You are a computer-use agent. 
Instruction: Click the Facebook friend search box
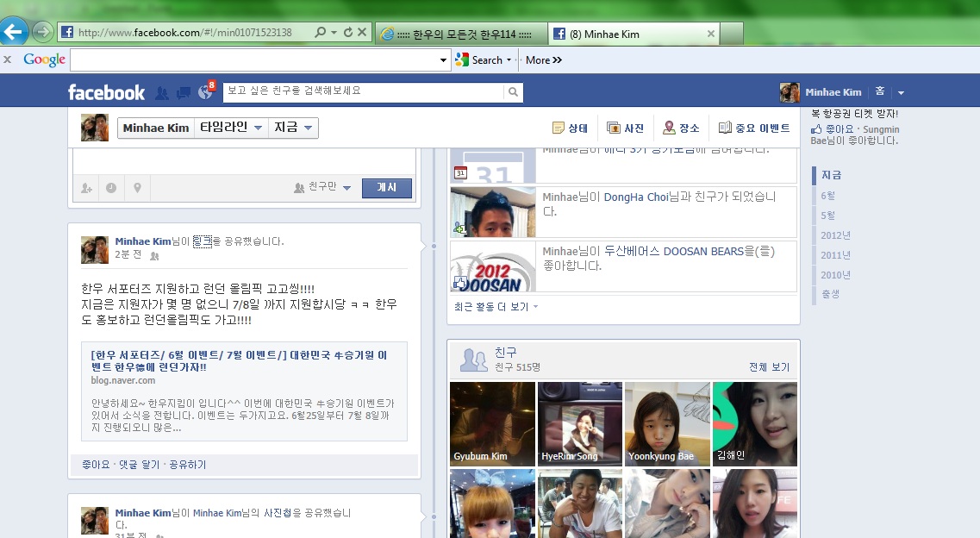click(x=363, y=91)
